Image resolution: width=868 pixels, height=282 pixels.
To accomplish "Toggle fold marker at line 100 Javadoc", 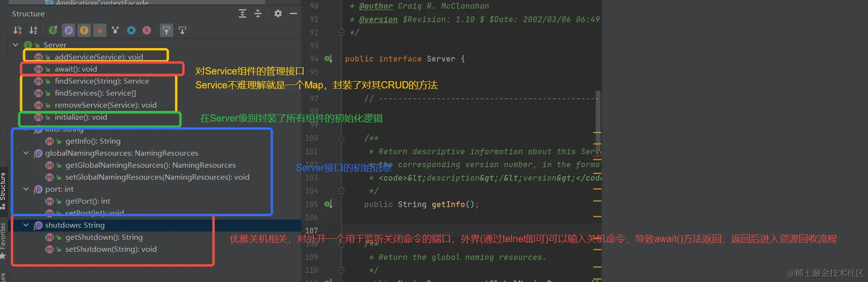I will pyautogui.click(x=341, y=138).
